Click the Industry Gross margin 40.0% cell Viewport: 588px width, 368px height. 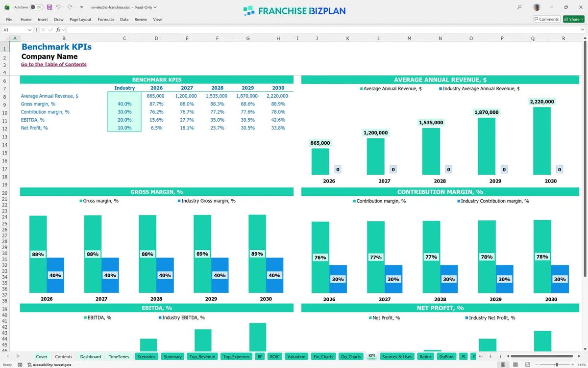pos(124,104)
